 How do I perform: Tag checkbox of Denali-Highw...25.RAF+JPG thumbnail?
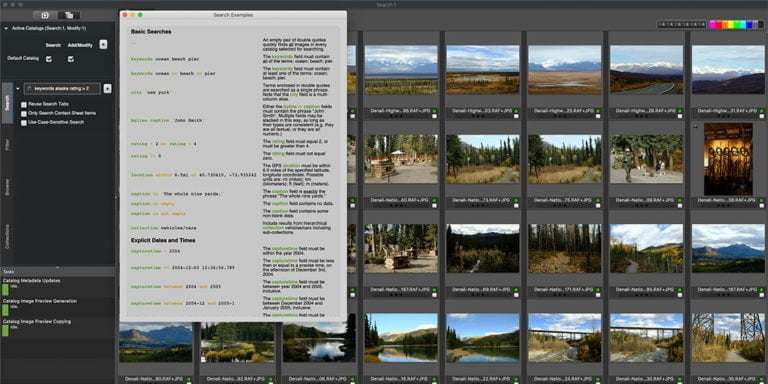[598, 117]
